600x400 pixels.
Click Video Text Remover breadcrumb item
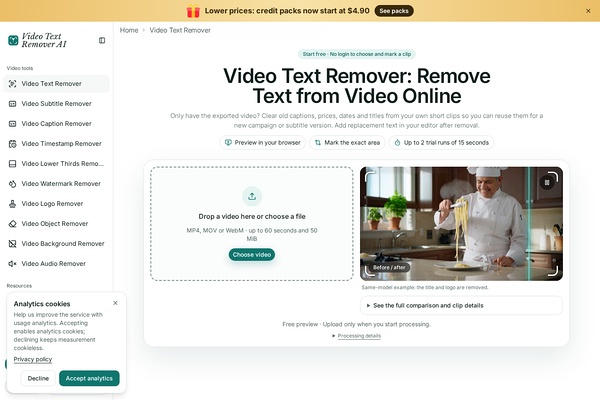(180, 30)
